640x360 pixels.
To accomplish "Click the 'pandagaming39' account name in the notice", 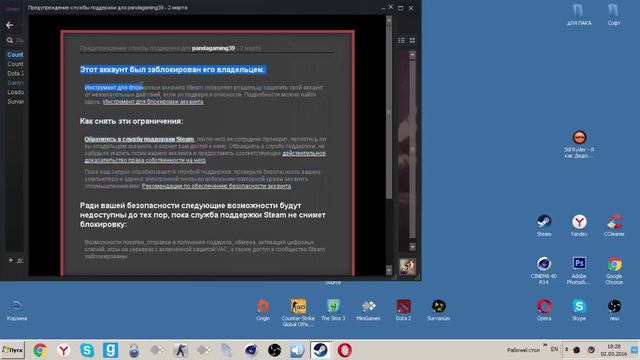I will pos(213,48).
